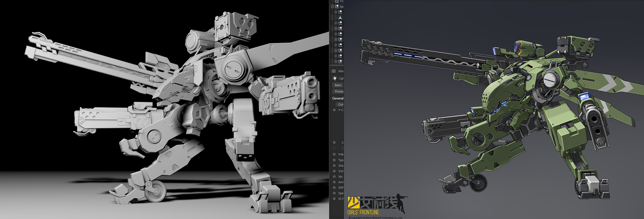Toggle keyframe diamond for Intensity row
Image resolution: width=644 pixels, height=219 pixels.
(334, 154)
